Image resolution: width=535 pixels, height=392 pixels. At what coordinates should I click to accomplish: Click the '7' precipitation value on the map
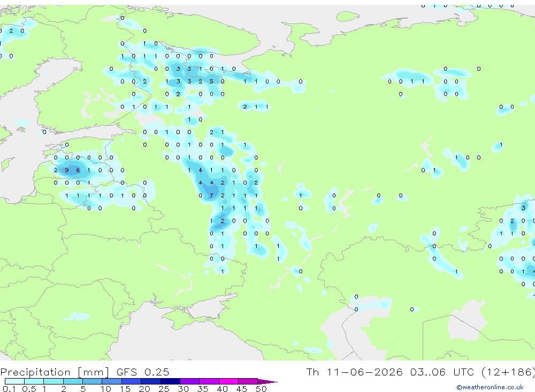click(211, 196)
